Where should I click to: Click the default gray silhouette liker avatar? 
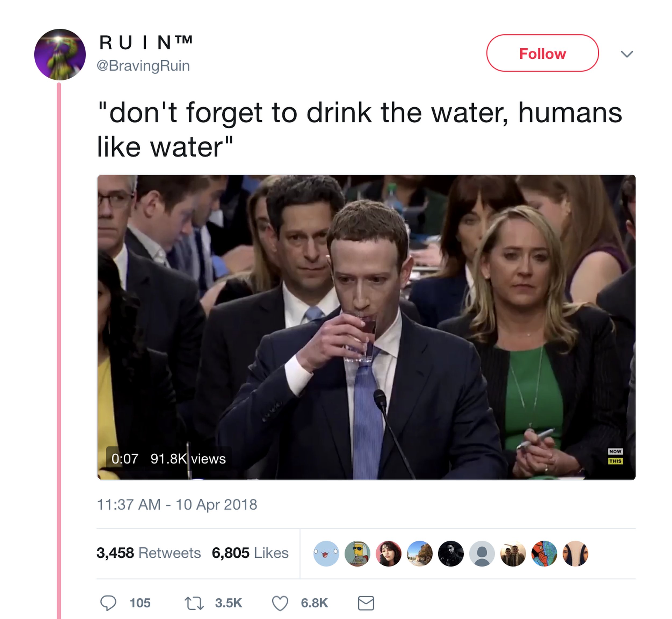[x=482, y=553]
